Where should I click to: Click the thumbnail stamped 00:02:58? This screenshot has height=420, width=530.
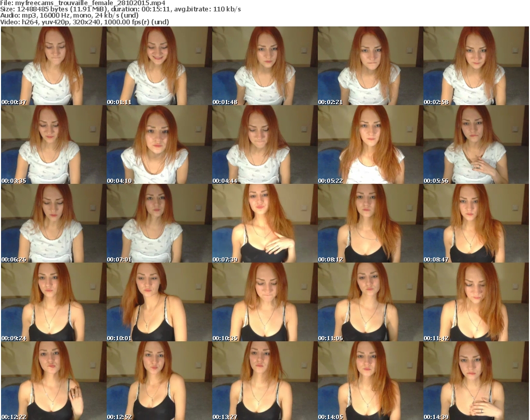coord(476,66)
